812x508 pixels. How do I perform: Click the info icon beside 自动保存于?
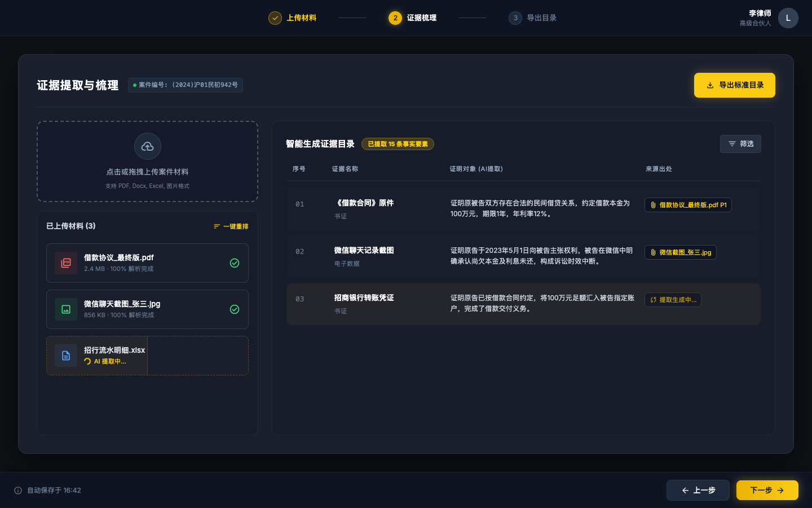pos(18,491)
